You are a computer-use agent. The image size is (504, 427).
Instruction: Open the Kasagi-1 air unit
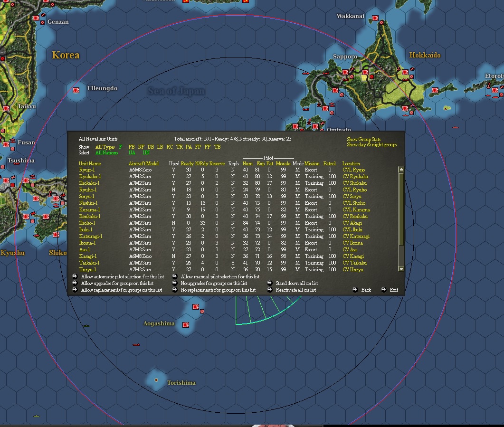coord(88,256)
